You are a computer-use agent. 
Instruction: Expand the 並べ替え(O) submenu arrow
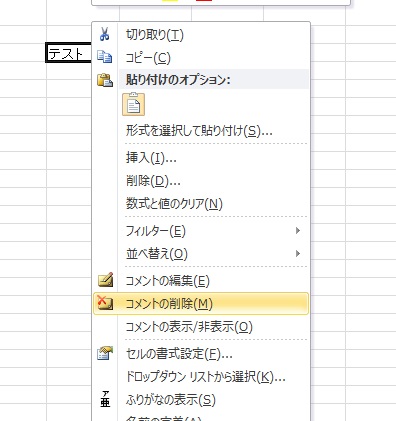click(298, 254)
